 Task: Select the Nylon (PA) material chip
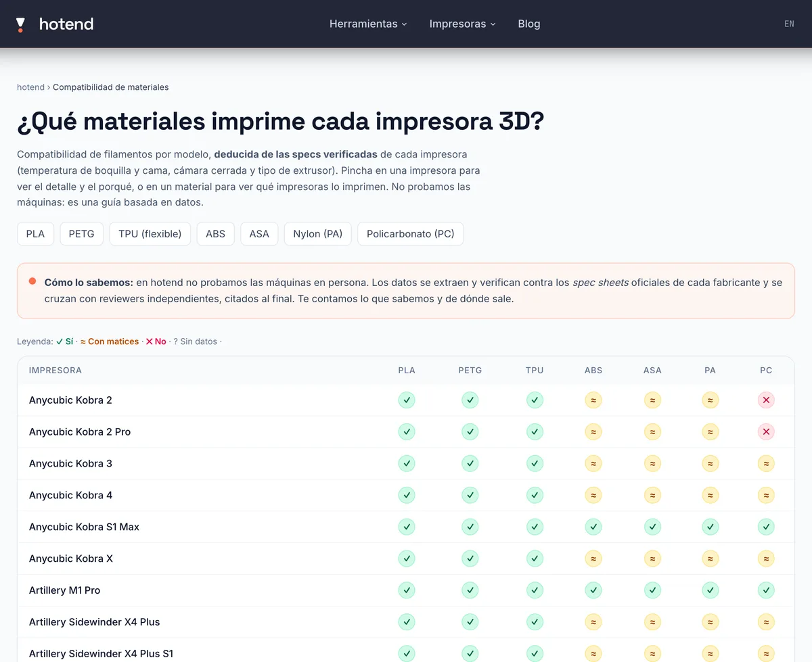point(318,234)
